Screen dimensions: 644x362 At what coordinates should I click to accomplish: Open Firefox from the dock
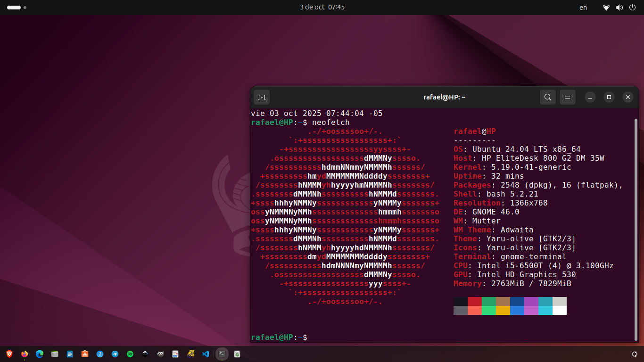click(25, 354)
